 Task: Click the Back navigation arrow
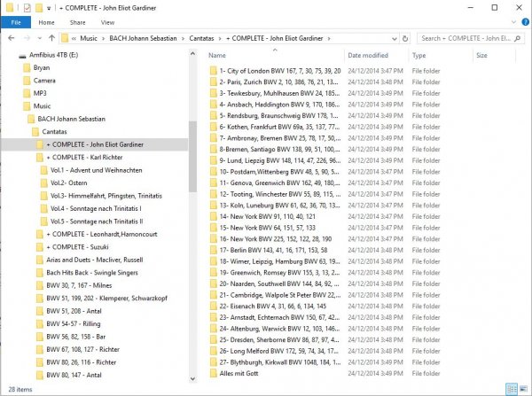pyautogui.click(x=10, y=38)
